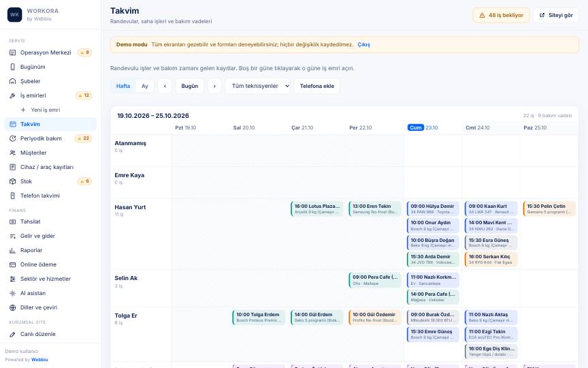Open 13:00 Eren Tekin appointment
588x368 pixels.
374,209
